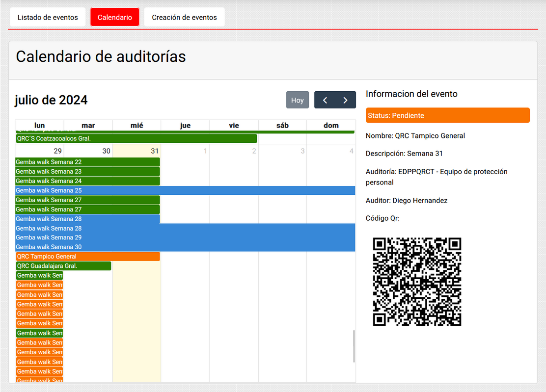Screen dimensions: 546x392
Task: Go to previous month with left chevron
Action: tap(325, 100)
